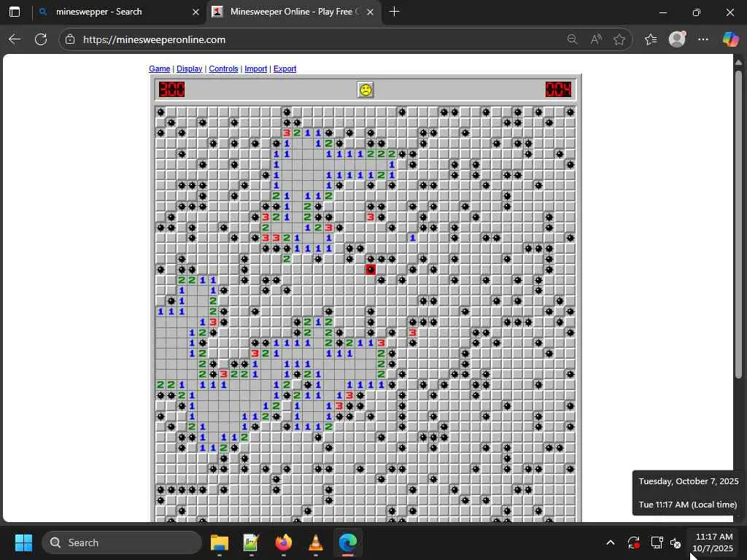Screen dimensions: 747x560
Task: Click the mine counter display
Action: [x=171, y=90]
